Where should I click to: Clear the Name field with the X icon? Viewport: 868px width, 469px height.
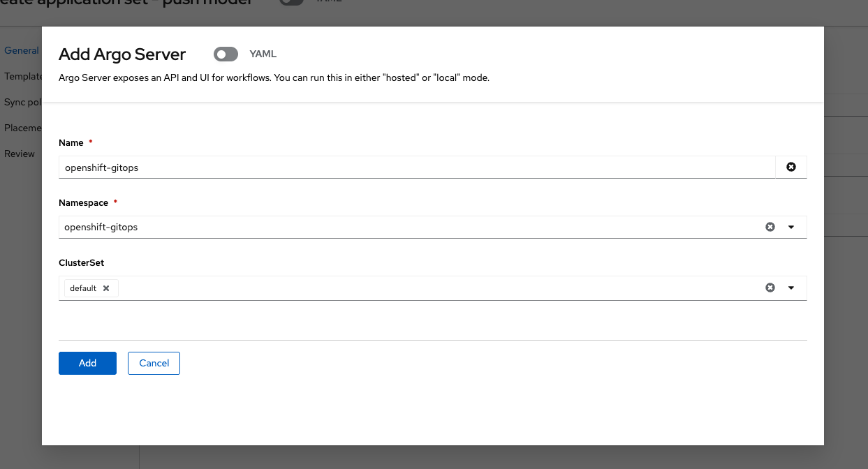791,167
